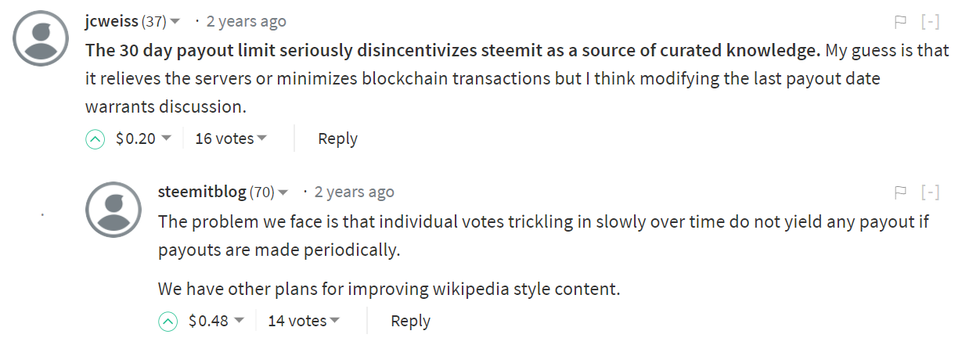Expand the $0.48 payout details
980x338 pixels.
click(x=217, y=320)
